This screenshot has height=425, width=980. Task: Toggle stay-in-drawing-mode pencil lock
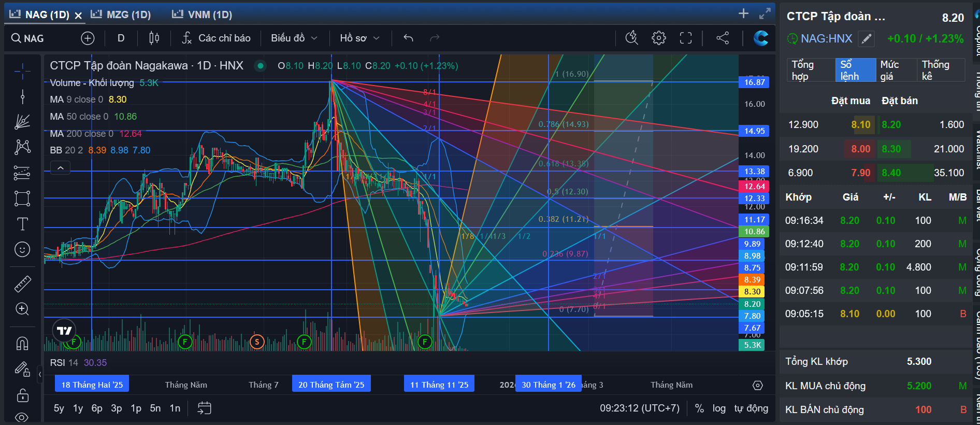click(x=22, y=369)
